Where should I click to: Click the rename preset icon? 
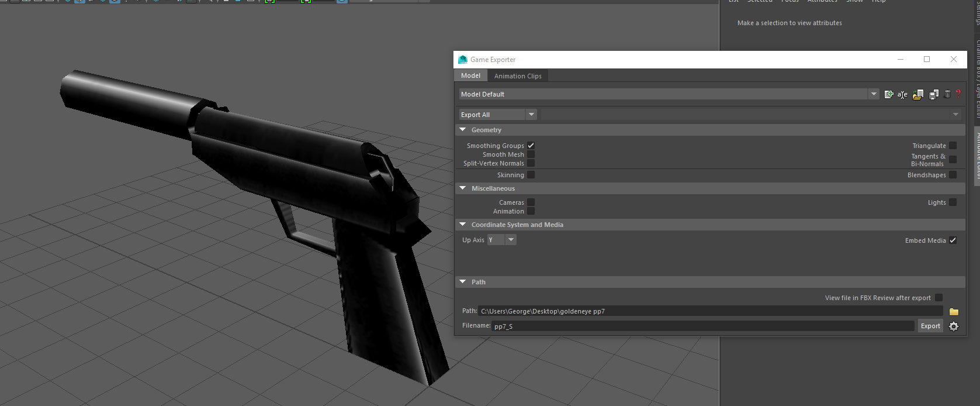click(903, 94)
